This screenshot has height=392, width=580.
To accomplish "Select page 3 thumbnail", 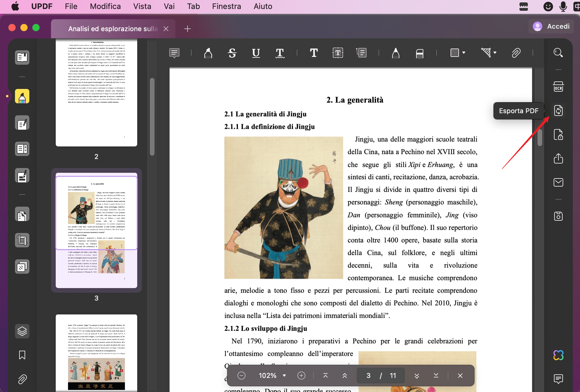I will point(96,230).
